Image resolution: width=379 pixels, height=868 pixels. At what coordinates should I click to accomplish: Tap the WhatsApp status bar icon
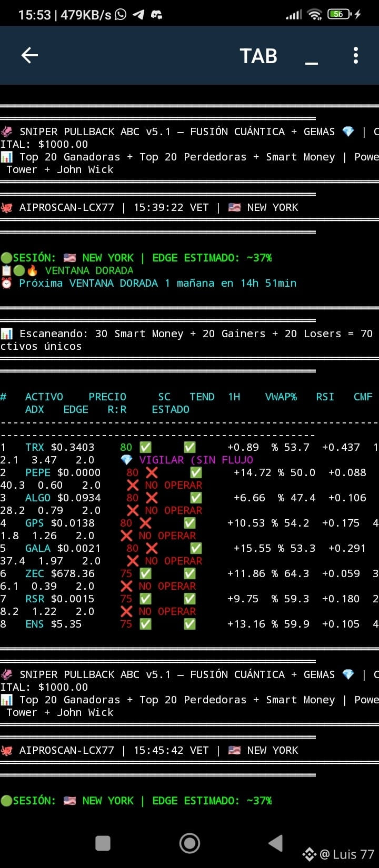(x=121, y=14)
